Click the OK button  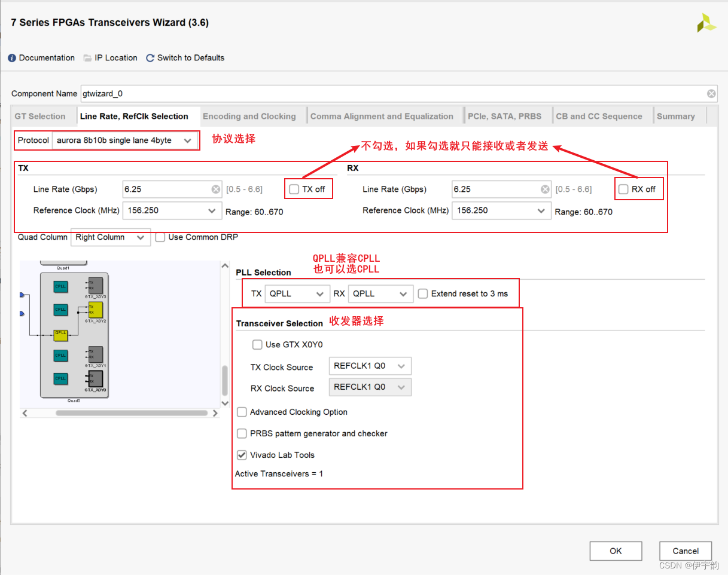point(616,551)
